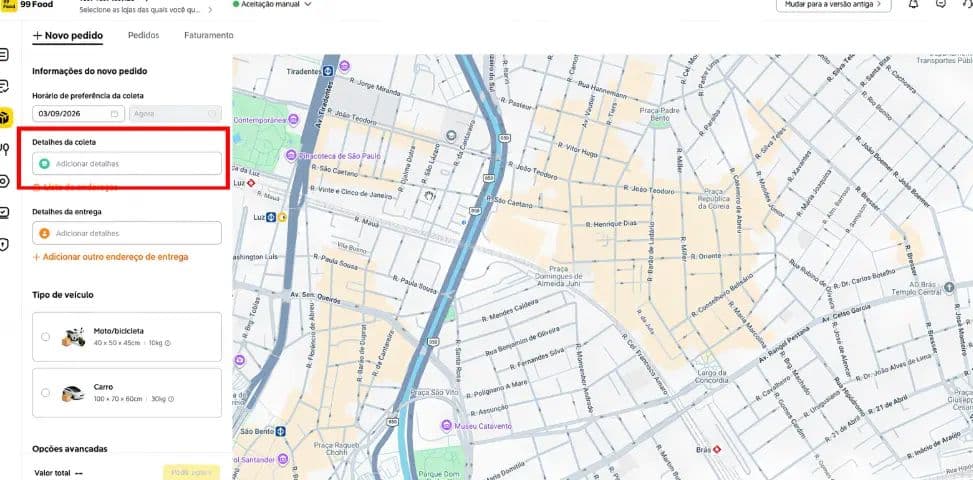Open the Agora time dropdown
Viewport: 973px width, 480px height.
coord(175,113)
